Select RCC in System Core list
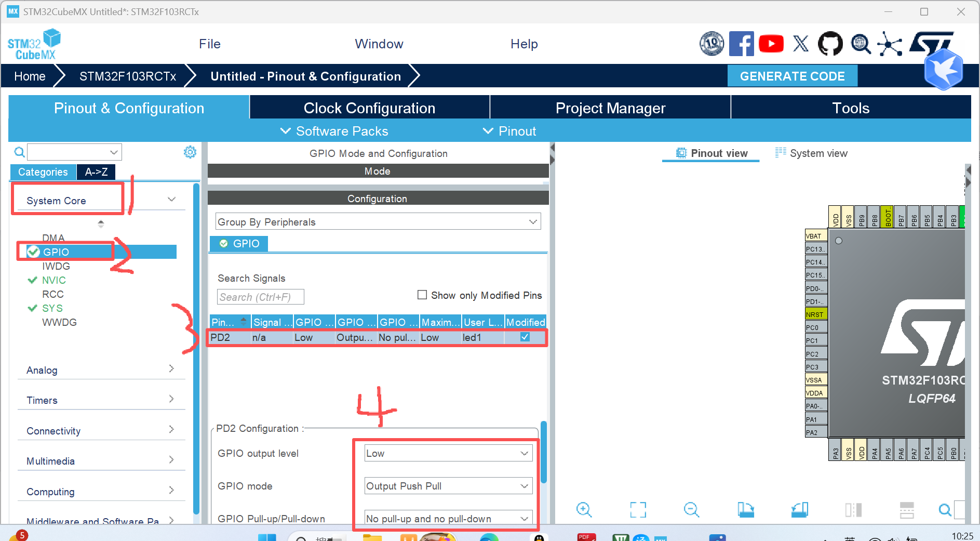The image size is (980, 541). pyautogui.click(x=53, y=294)
